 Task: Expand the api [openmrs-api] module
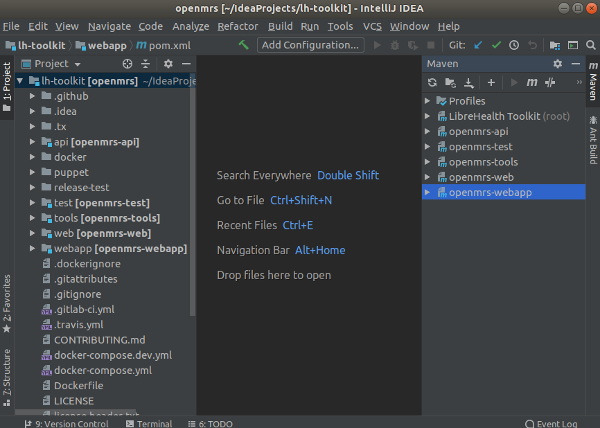coord(33,142)
